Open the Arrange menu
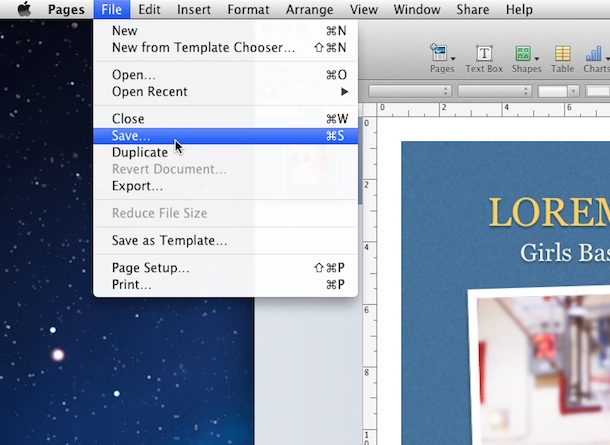Screen dimensions: 610x445 tap(309, 9)
